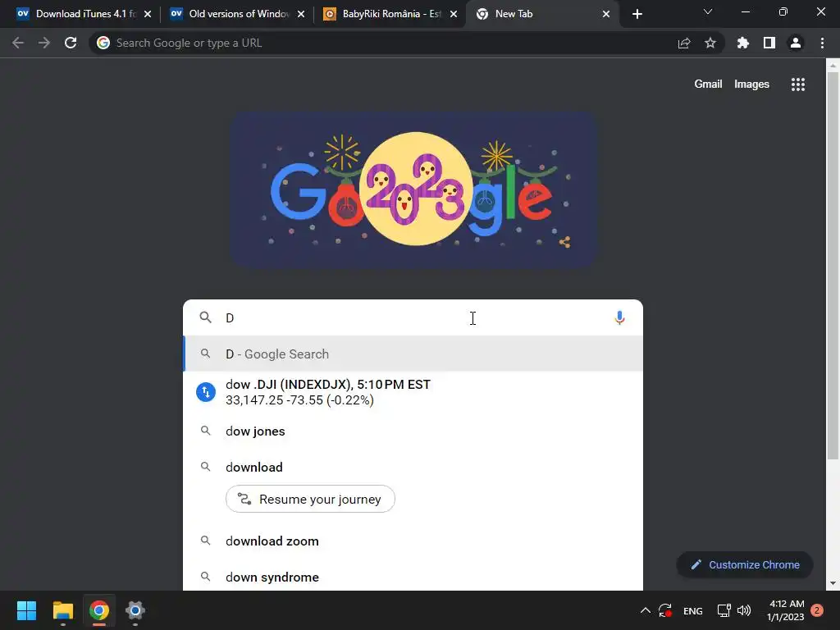Image resolution: width=840 pixels, height=630 pixels.
Task: Click the search magnifier in the search box
Action: 205,317
